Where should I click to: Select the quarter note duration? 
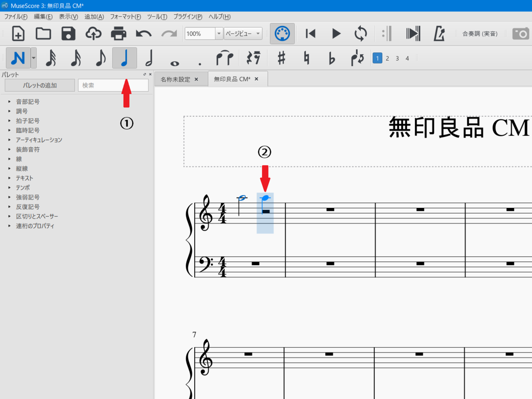click(x=125, y=58)
